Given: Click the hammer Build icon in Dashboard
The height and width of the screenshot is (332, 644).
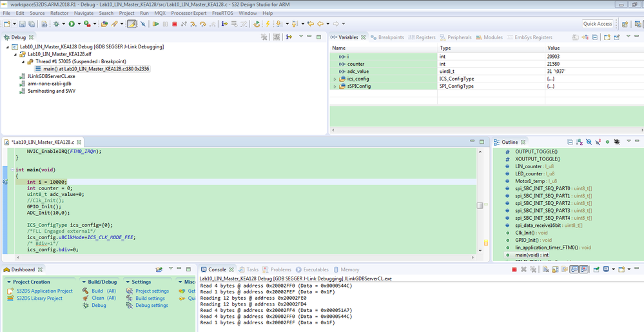Looking at the screenshot, I should pos(85,291).
